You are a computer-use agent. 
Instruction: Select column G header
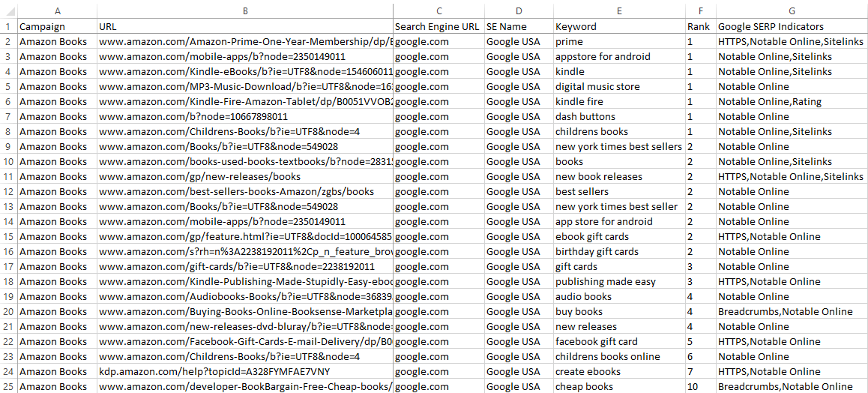click(x=792, y=10)
